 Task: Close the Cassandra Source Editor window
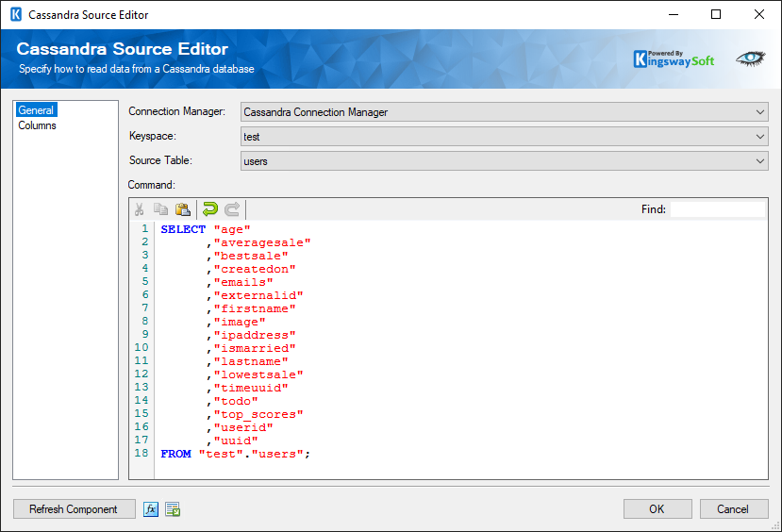(759, 14)
